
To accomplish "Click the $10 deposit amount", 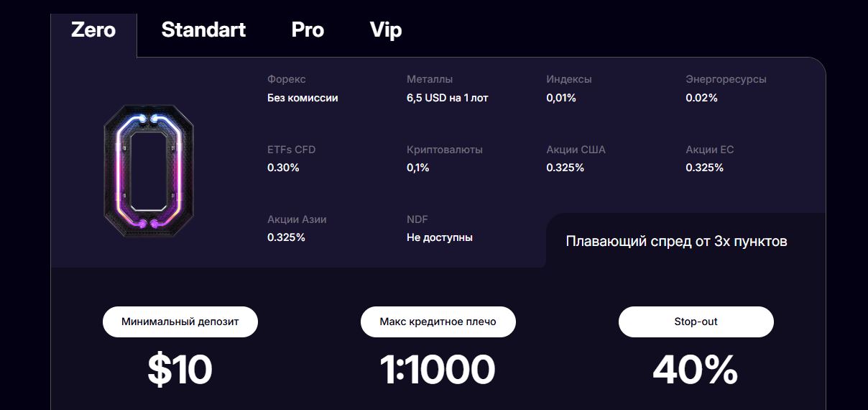I will click(180, 369).
